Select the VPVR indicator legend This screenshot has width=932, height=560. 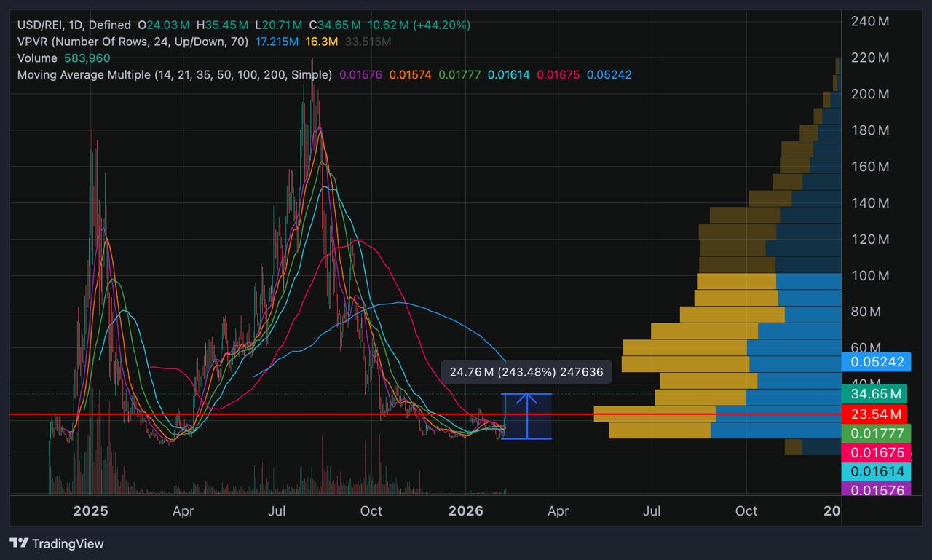pyautogui.click(x=133, y=42)
